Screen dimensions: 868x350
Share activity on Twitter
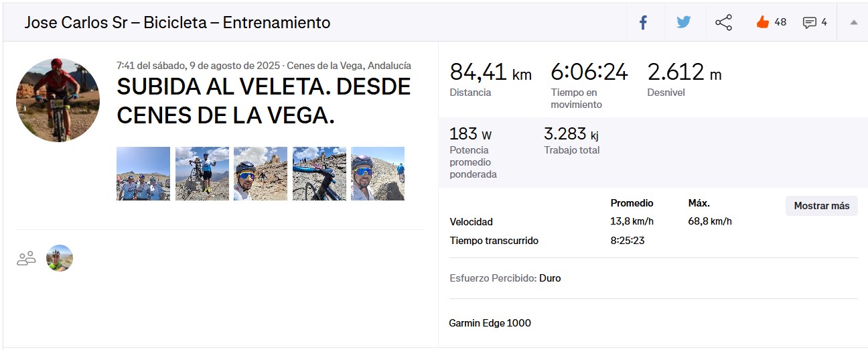(683, 23)
